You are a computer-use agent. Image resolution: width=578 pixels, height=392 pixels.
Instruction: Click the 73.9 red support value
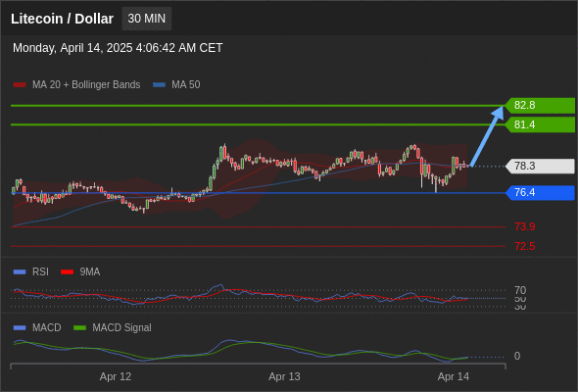click(x=524, y=226)
